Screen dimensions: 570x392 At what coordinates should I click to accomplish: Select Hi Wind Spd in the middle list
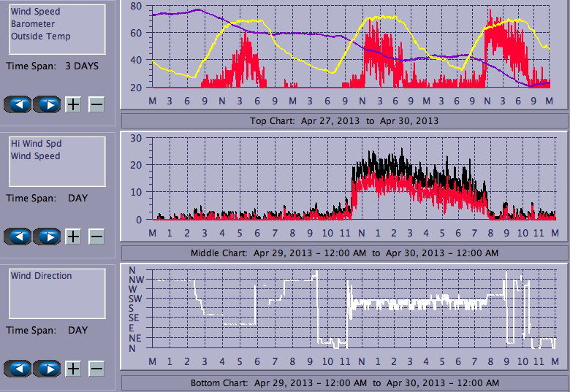click(35, 144)
